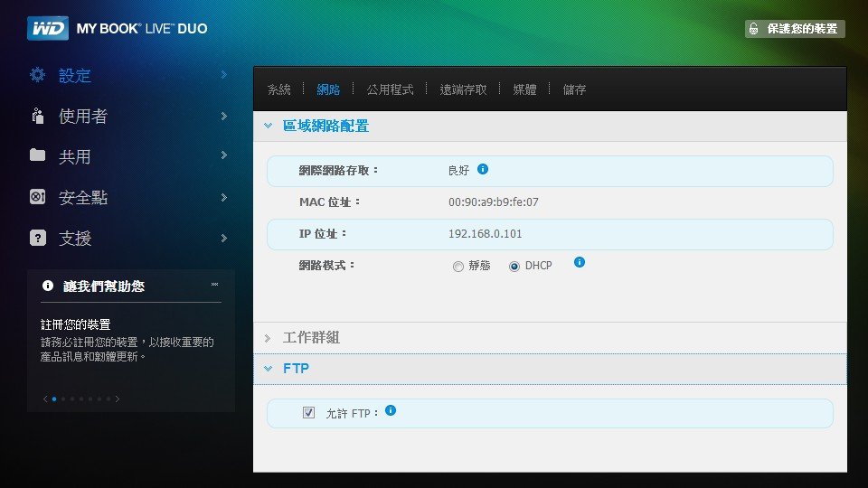This screenshot has width=868, height=488.
Task: Click the MY BOOK LIVE DUO title
Action: point(142,29)
